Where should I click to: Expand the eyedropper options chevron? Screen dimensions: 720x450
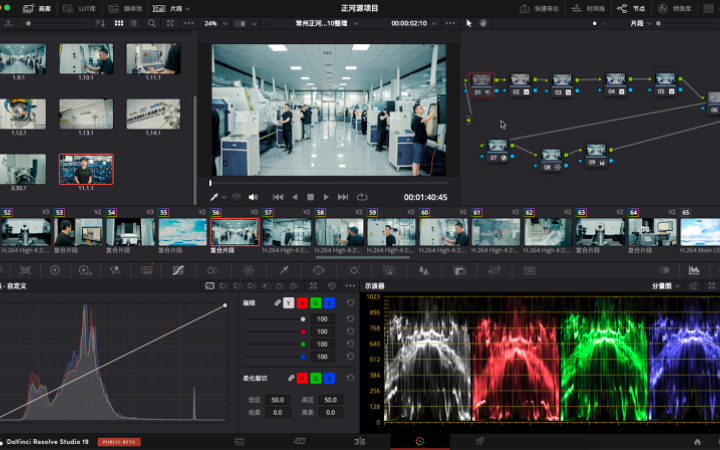(224, 197)
